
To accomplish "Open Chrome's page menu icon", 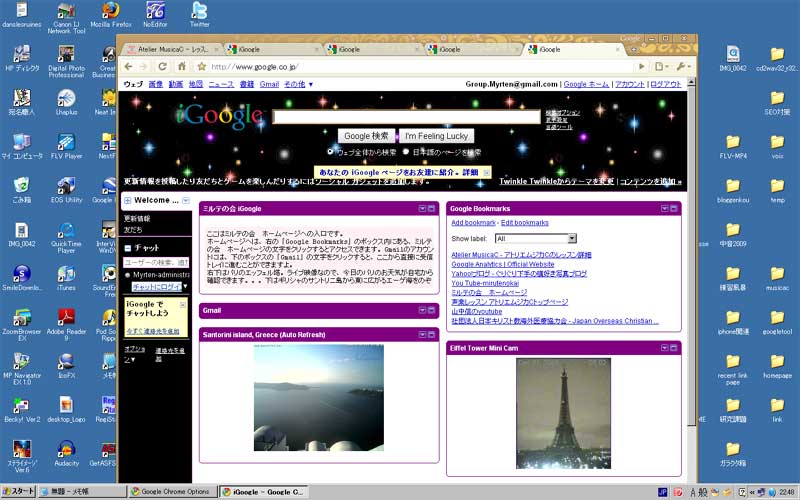I will 661,66.
